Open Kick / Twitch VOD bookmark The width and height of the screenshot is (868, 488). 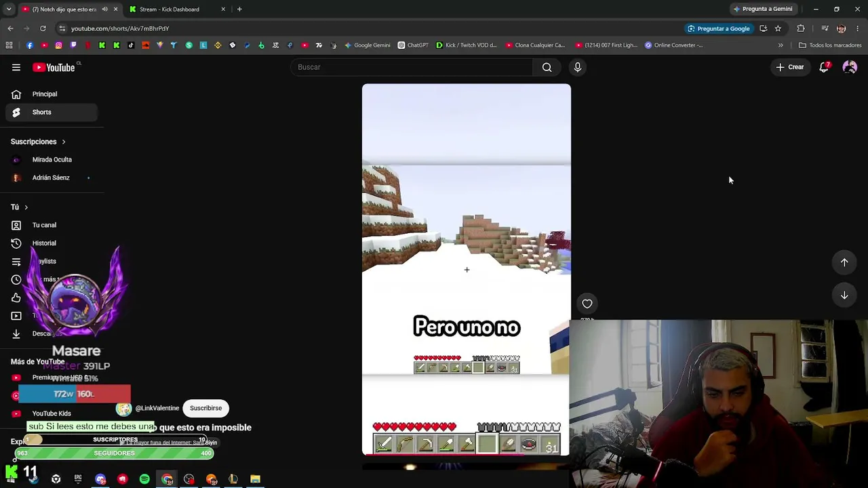[466, 45]
